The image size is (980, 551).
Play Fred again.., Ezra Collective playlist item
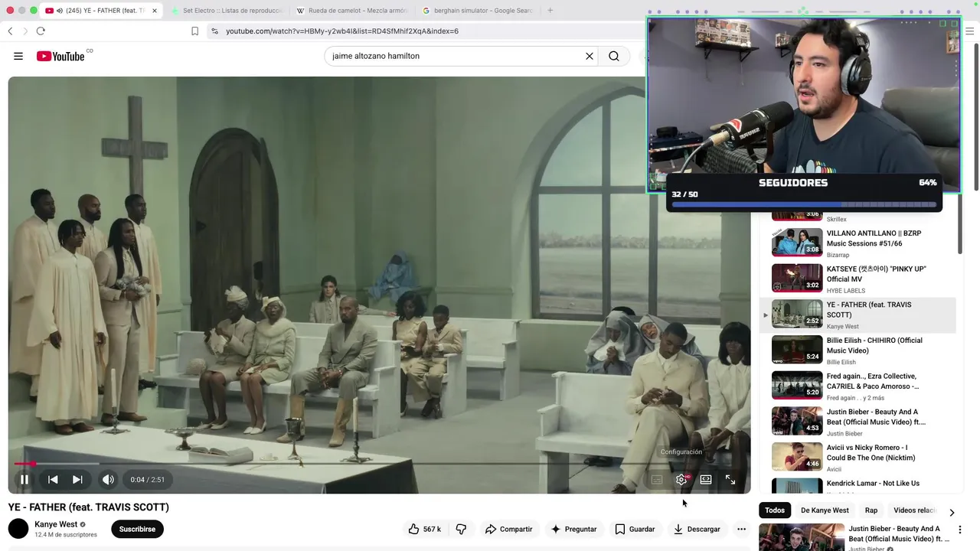pyautogui.click(x=857, y=386)
